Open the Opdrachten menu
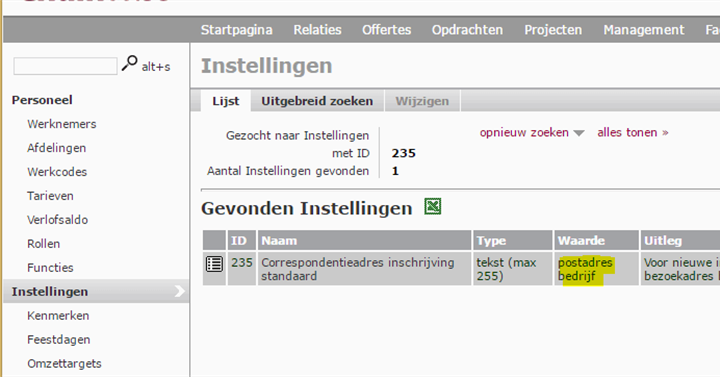This screenshot has height=377, width=720. coord(467,30)
